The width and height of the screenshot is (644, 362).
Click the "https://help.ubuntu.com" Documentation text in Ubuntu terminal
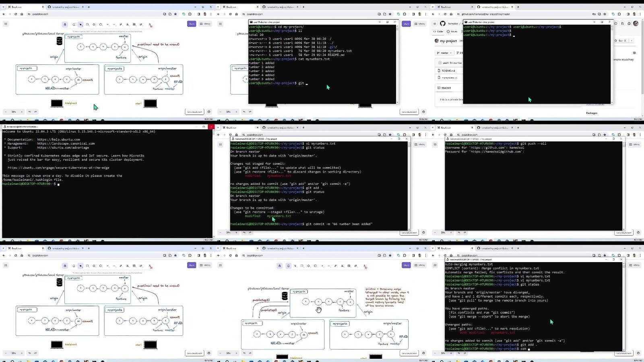click(x=59, y=140)
